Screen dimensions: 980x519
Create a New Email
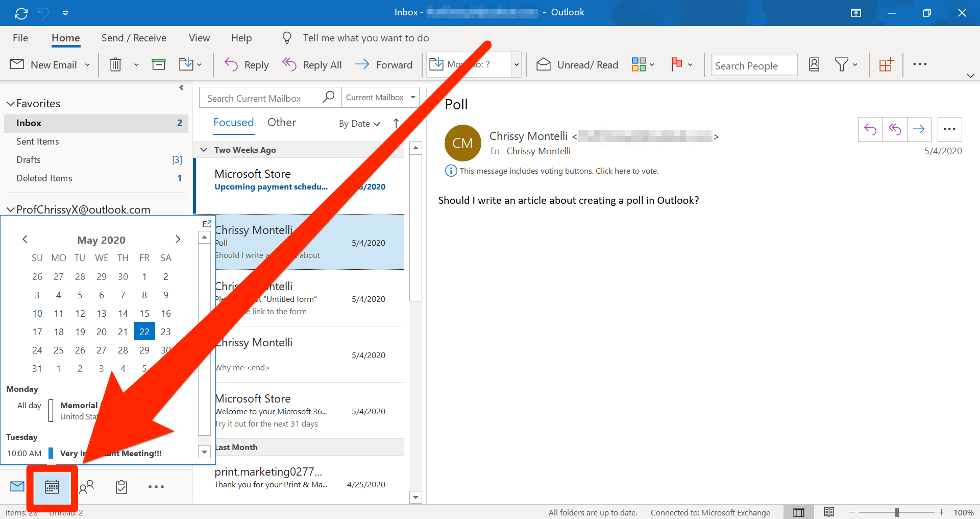(x=44, y=64)
